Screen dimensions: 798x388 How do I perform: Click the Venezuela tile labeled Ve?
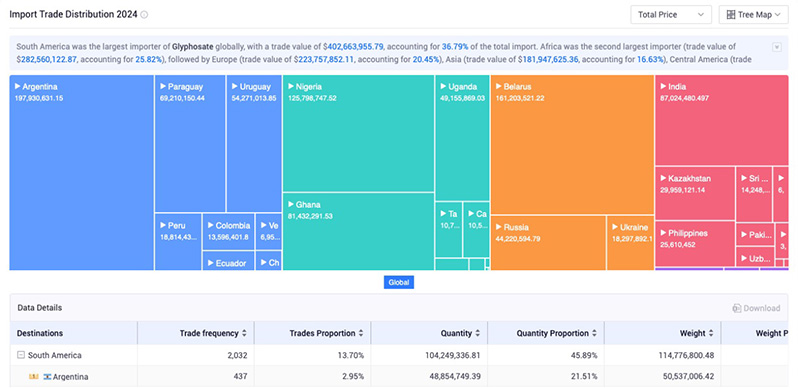[x=269, y=232]
